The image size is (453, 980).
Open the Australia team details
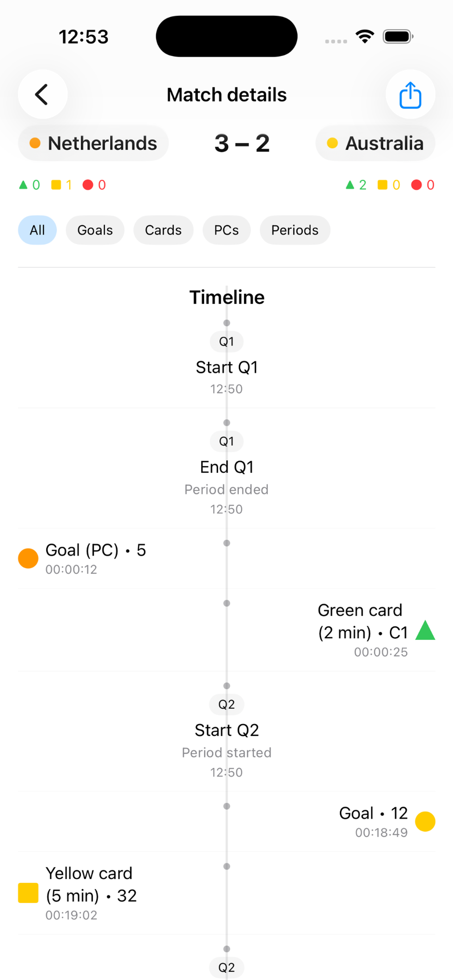click(x=375, y=144)
